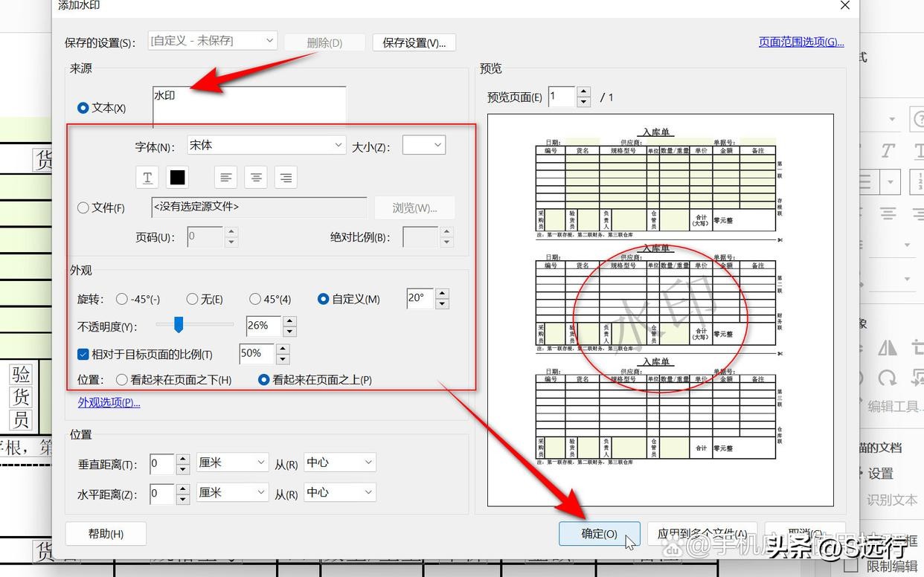This screenshot has height=577, width=924.
Task: Click the custom rotation 20° field
Action: pyautogui.click(x=420, y=299)
